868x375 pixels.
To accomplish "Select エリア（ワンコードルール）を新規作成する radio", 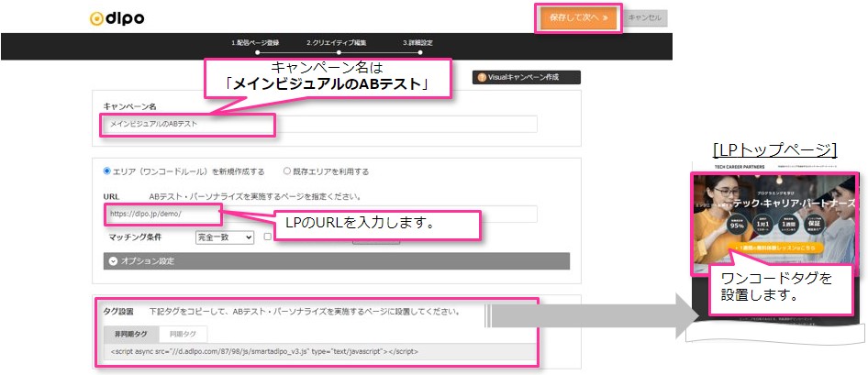I will [x=107, y=171].
